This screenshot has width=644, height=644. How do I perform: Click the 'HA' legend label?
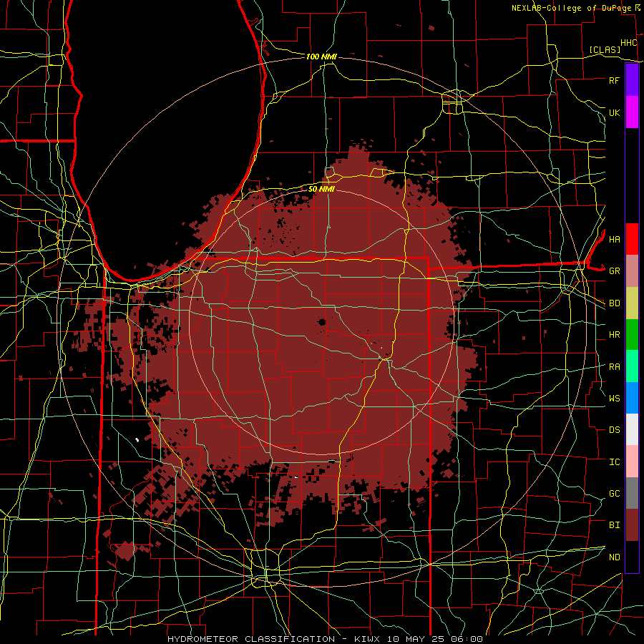point(614,239)
